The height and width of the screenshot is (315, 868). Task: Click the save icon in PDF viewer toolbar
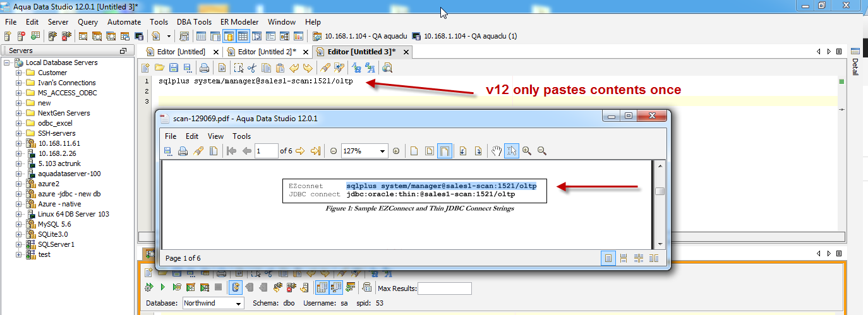pos(168,151)
